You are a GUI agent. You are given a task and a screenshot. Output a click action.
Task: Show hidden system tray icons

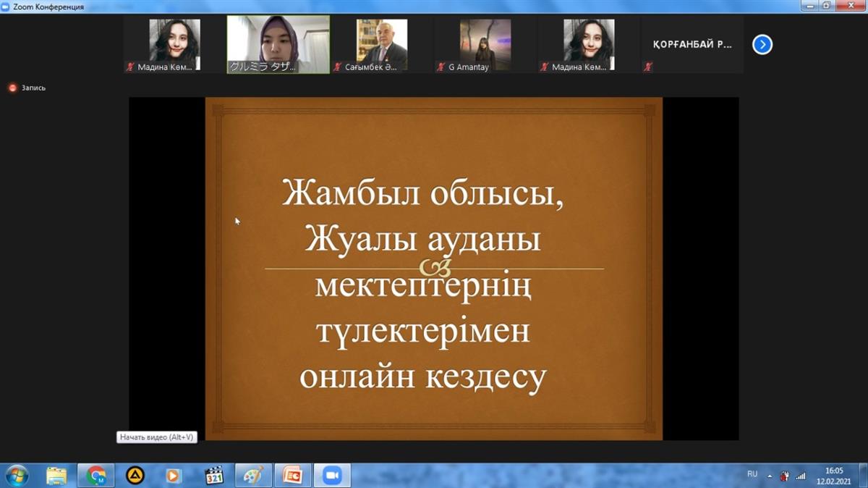point(769,476)
